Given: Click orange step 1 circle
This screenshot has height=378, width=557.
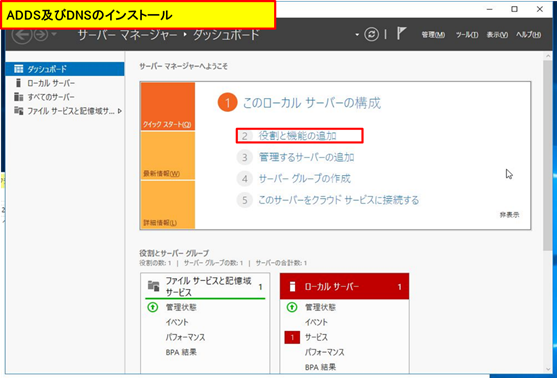Looking at the screenshot, I should pos(227,103).
